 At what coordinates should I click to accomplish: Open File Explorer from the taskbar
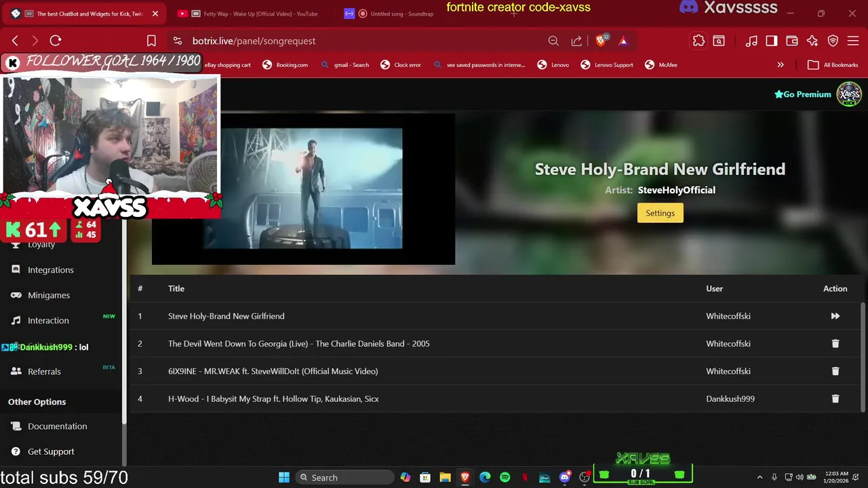(x=445, y=477)
